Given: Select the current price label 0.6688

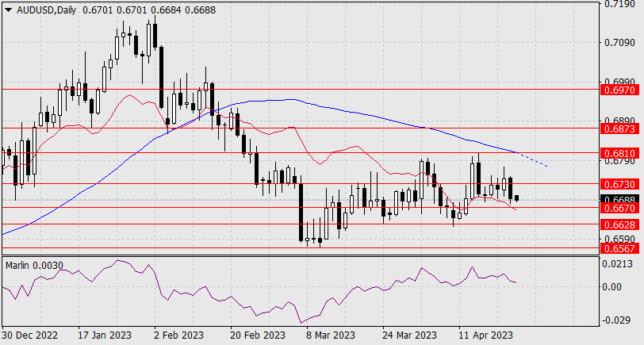Looking at the screenshot, I should coord(619,199).
